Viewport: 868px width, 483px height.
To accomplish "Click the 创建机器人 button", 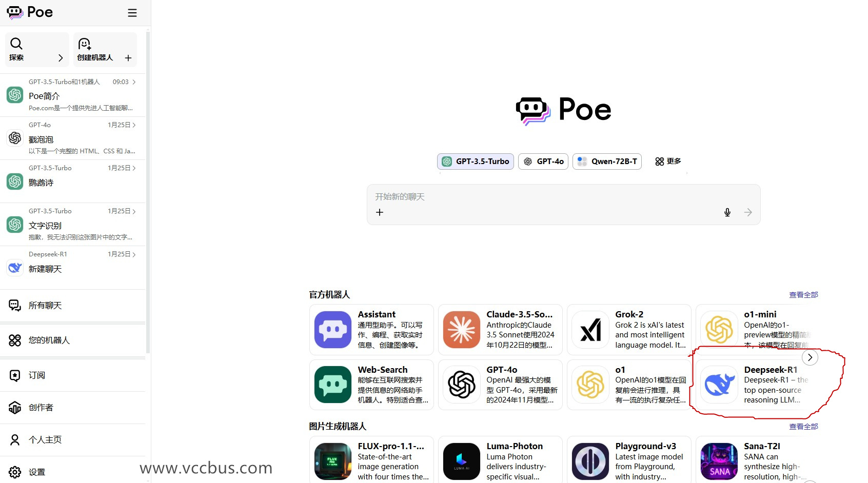I will 105,50.
